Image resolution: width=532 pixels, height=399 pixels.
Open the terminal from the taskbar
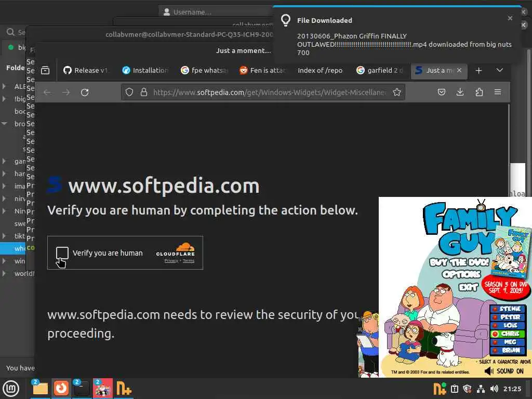point(82,389)
